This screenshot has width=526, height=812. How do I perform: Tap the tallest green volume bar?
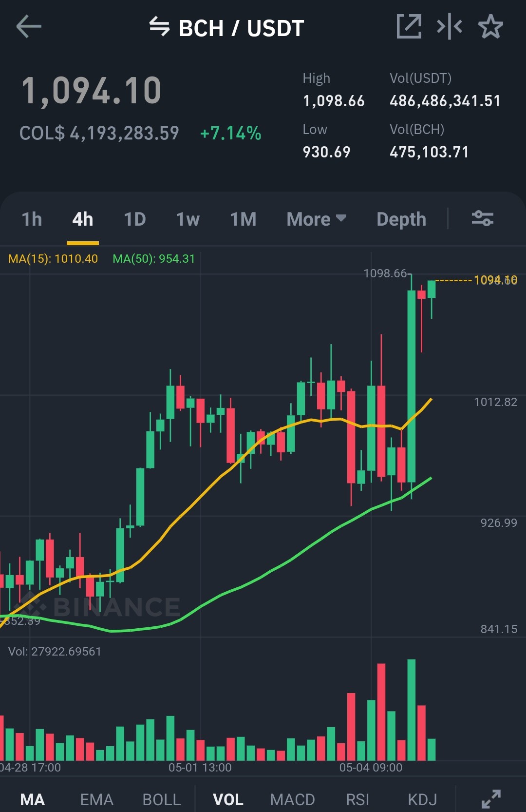pyautogui.click(x=412, y=710)
